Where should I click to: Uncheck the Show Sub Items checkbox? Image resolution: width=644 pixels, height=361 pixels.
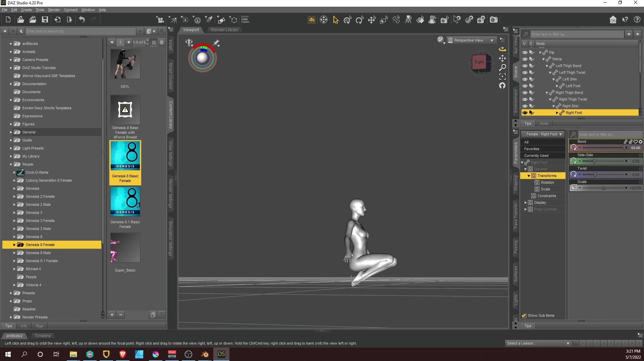click(x=524, y=315)
